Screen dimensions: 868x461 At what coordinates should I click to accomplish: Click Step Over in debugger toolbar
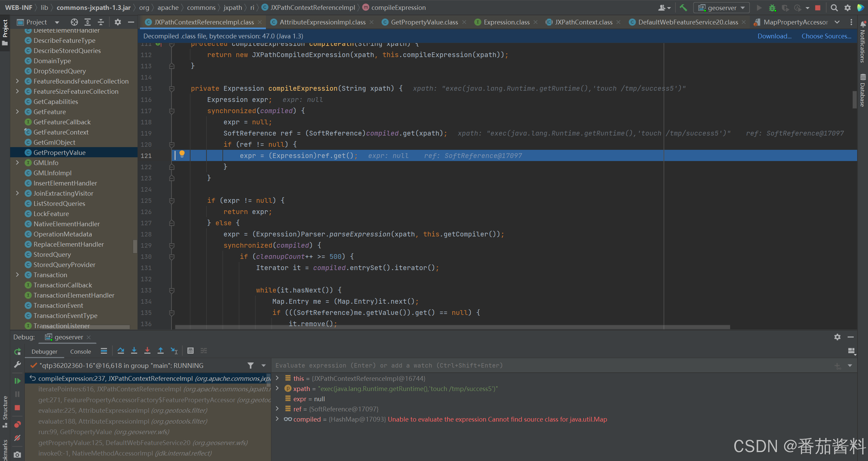(x=121, y=351)
